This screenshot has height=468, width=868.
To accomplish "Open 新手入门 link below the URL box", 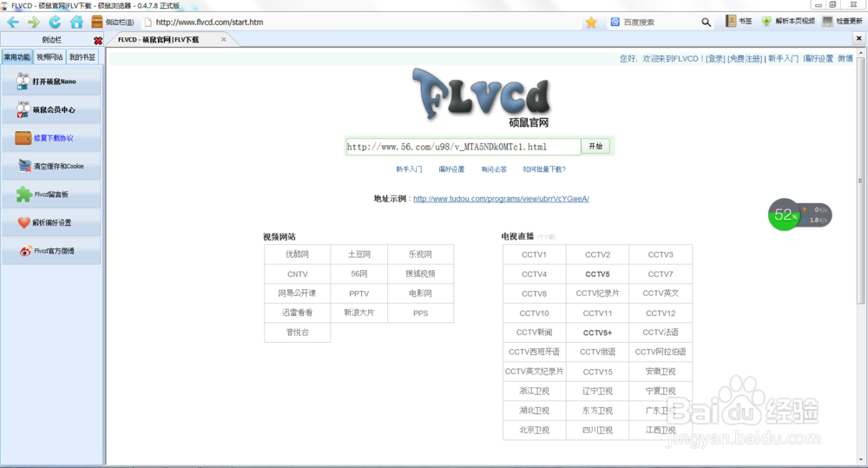I will [x=409, y=169].
